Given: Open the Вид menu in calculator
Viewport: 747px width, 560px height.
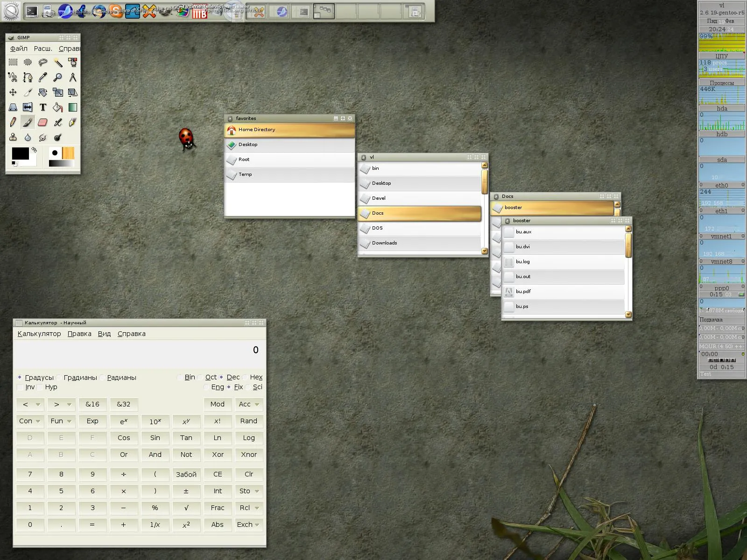Looking at the screenshot, I should click(x=104, y=334).
